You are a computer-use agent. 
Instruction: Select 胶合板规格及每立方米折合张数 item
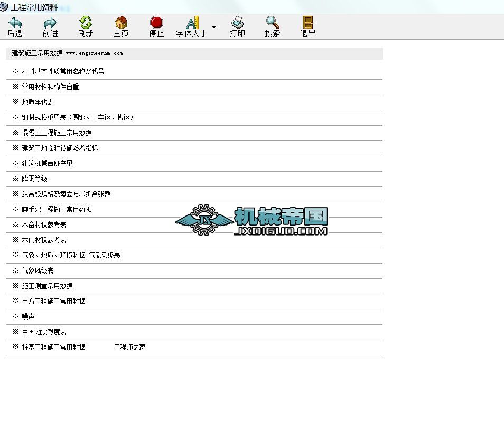[66, 194]
